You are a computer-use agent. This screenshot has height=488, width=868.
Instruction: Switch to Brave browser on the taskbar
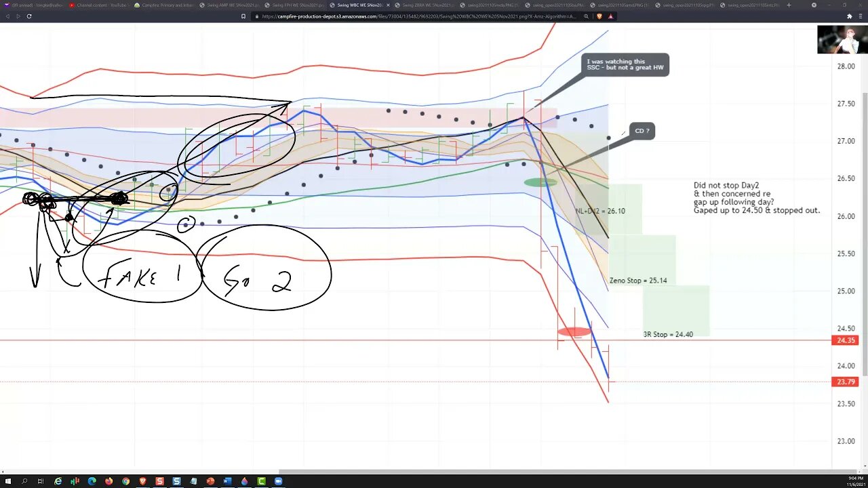(143, 481)
